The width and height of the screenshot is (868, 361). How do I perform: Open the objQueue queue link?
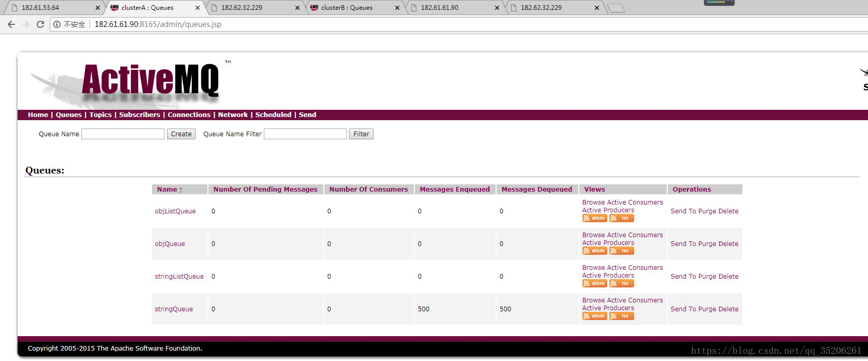pos(170,244)
